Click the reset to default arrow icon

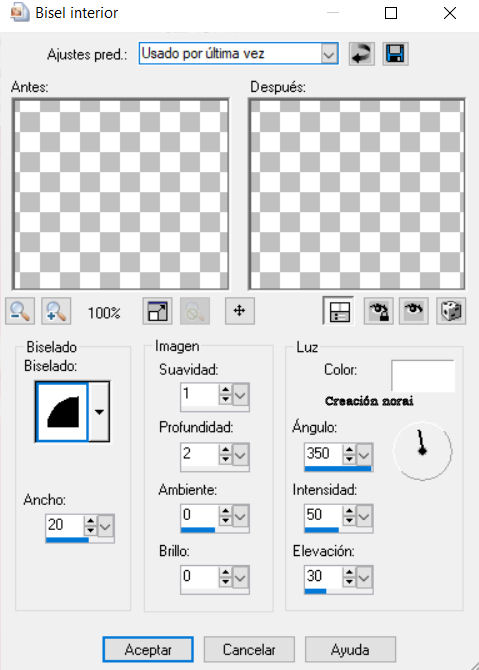point(361,54)
